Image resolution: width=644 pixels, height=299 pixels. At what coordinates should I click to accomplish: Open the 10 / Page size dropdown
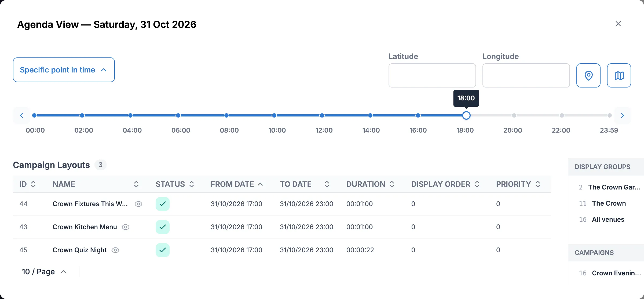point(44,272)
